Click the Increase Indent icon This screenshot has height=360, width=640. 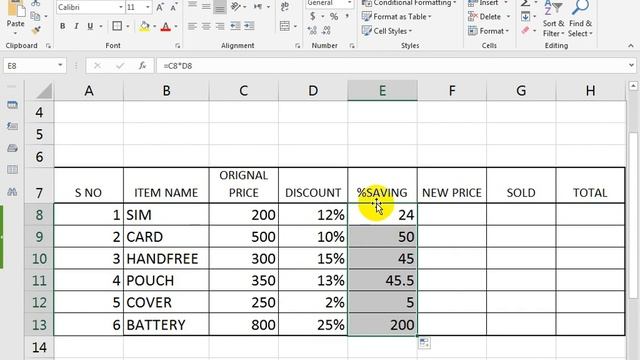click(249, 27)
